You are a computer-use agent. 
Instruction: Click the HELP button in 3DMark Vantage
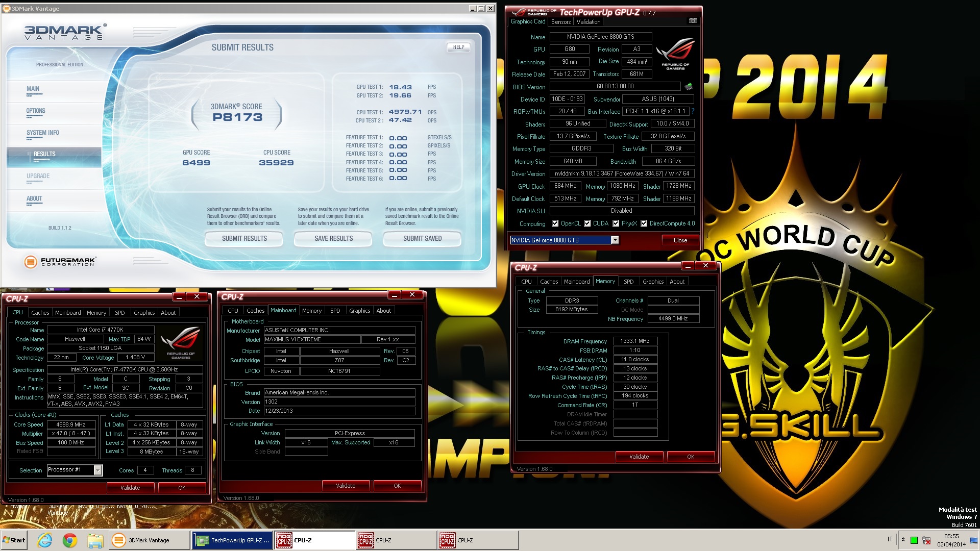(x=458, y=47)
